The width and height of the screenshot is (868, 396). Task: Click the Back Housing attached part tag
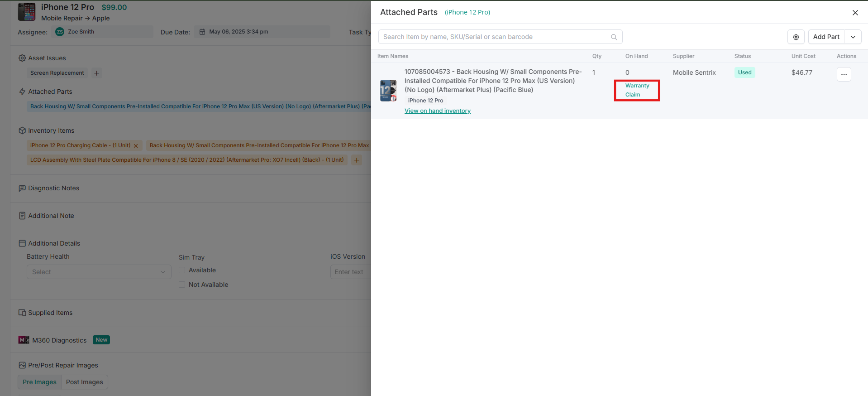pos(199,106)
